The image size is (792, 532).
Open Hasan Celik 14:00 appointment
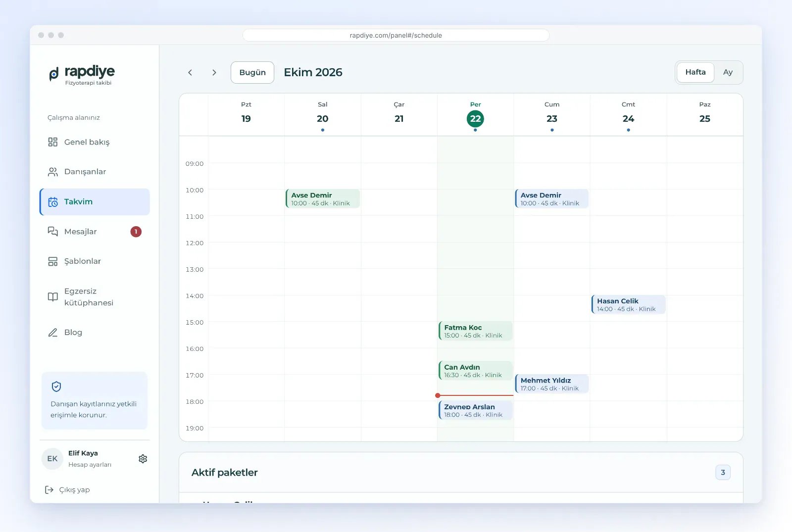[628, 304]
